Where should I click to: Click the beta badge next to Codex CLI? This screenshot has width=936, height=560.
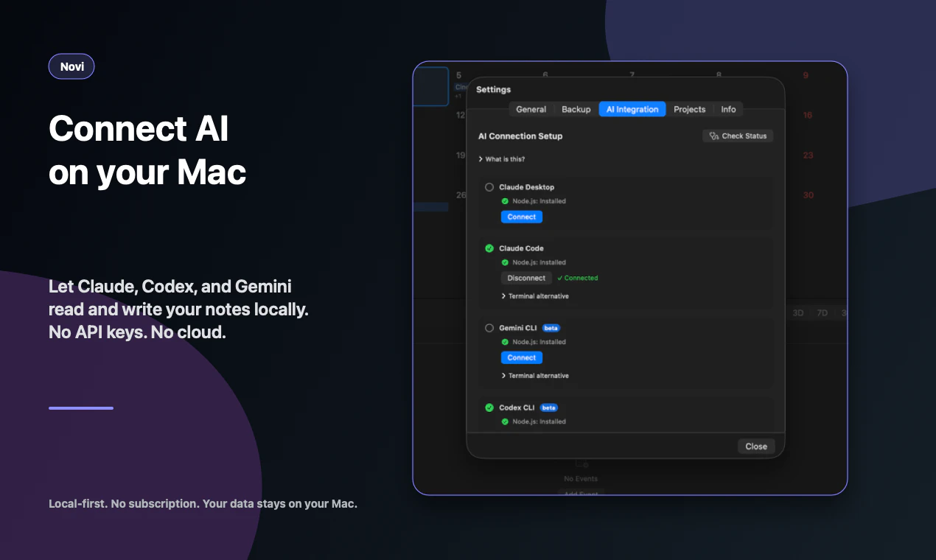click(549, 407)
